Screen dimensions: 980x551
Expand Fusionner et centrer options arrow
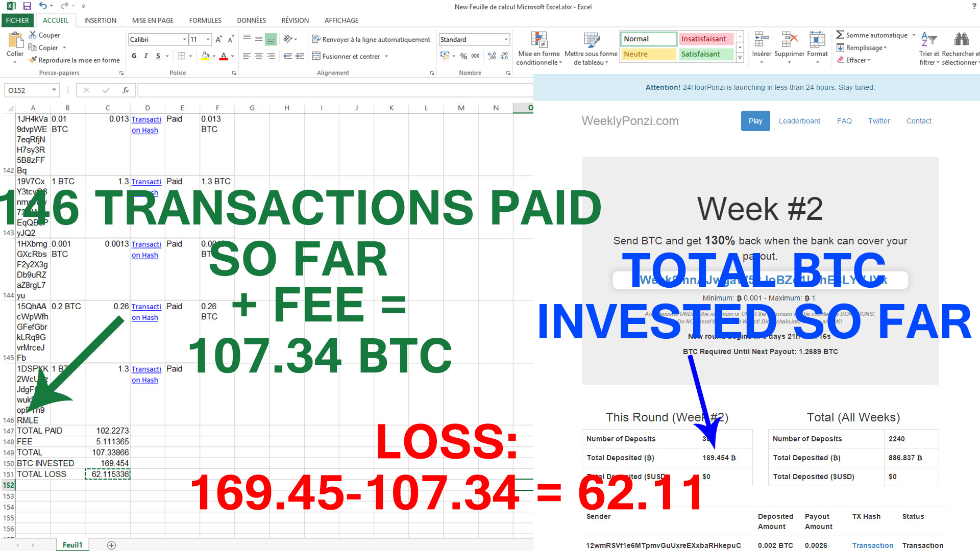click(x=386, y=56)
